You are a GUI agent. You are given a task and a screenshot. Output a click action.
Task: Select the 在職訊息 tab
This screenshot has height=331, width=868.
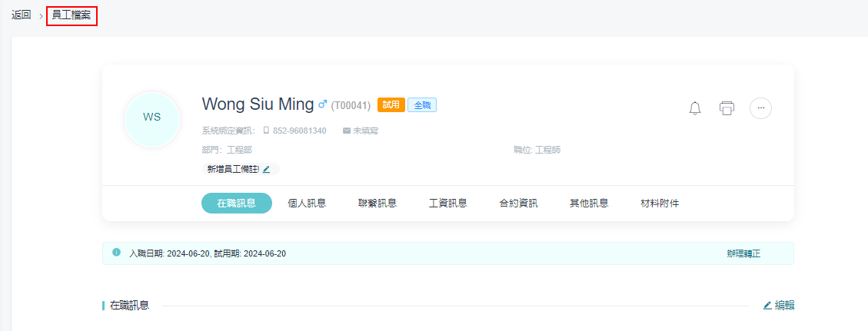tap(236, 204)
